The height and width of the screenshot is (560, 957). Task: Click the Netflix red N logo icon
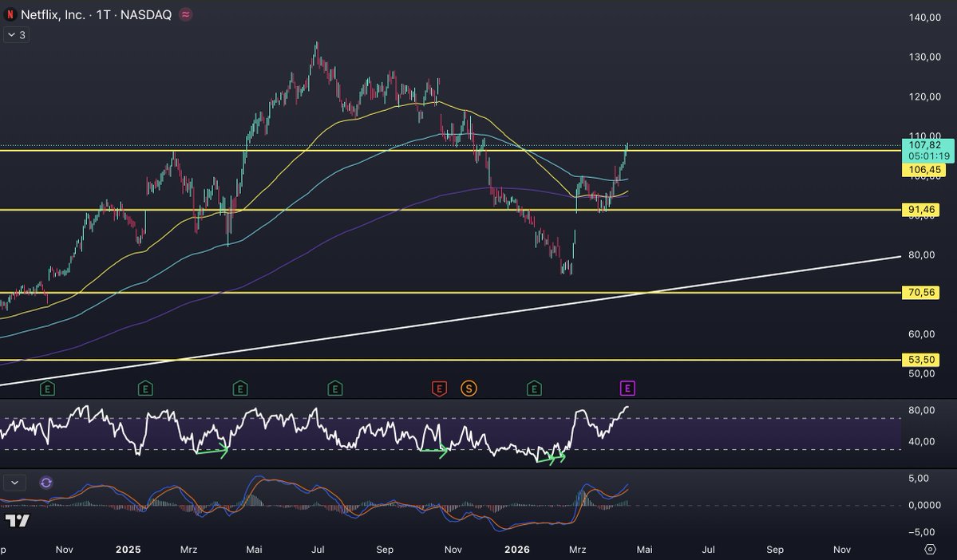coord(10,14)
